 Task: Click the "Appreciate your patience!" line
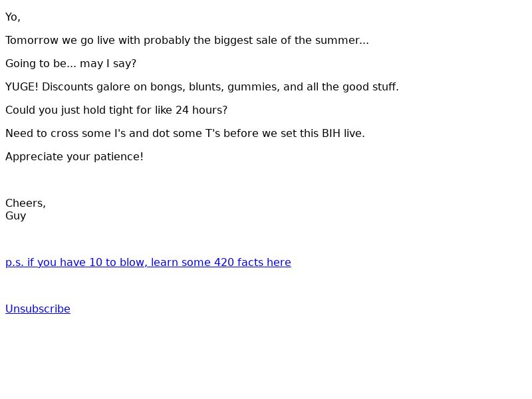(x=74, y=157)
